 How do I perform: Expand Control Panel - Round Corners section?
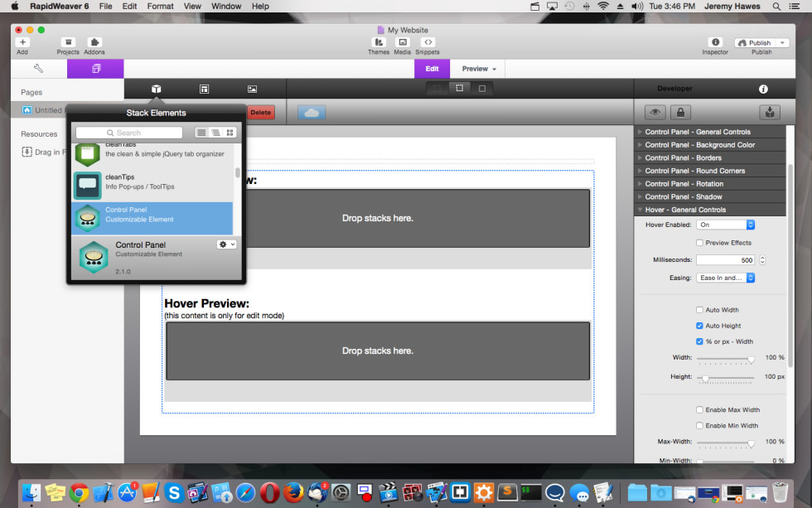click(x=710, y=171)
